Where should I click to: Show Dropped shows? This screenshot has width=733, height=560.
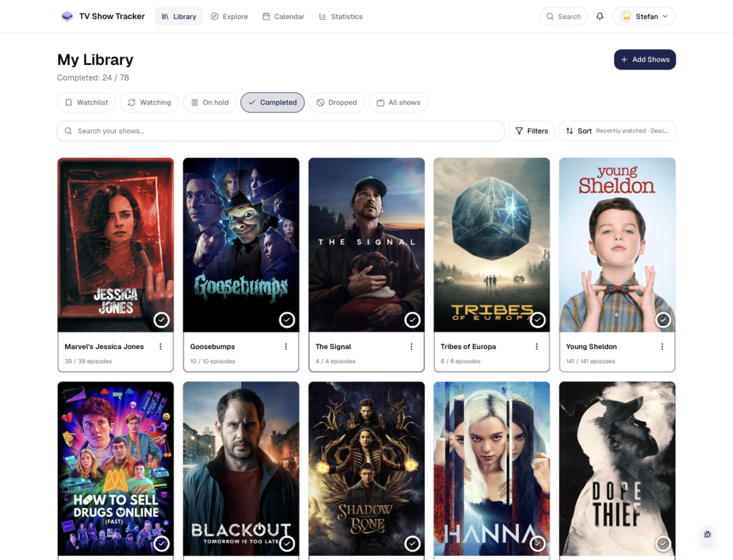point(336,102)
